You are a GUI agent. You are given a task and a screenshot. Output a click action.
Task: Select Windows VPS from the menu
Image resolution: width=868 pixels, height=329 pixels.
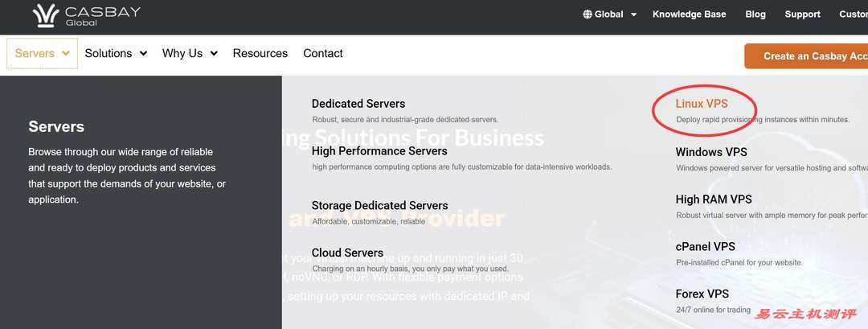click(x=711, y=152)
